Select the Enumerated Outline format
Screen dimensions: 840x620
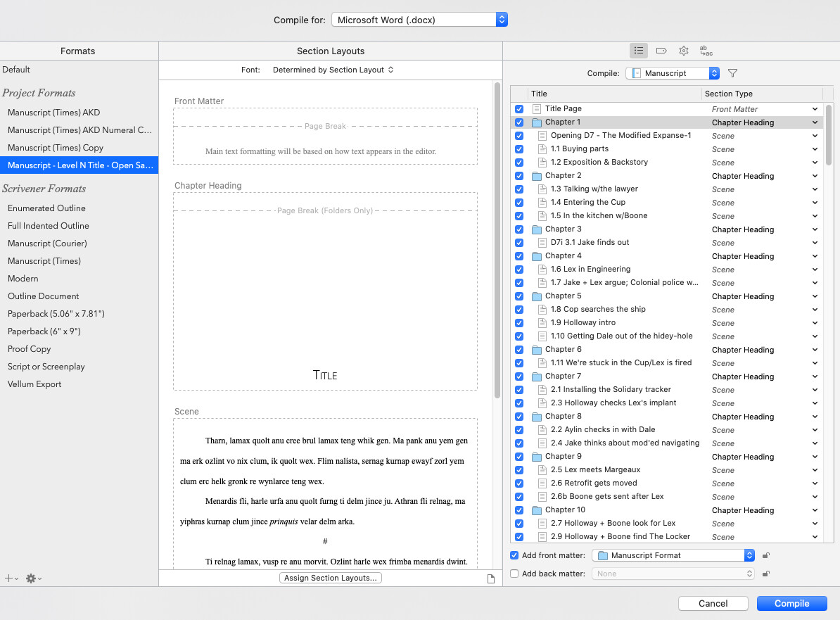(x=79, y=208)
